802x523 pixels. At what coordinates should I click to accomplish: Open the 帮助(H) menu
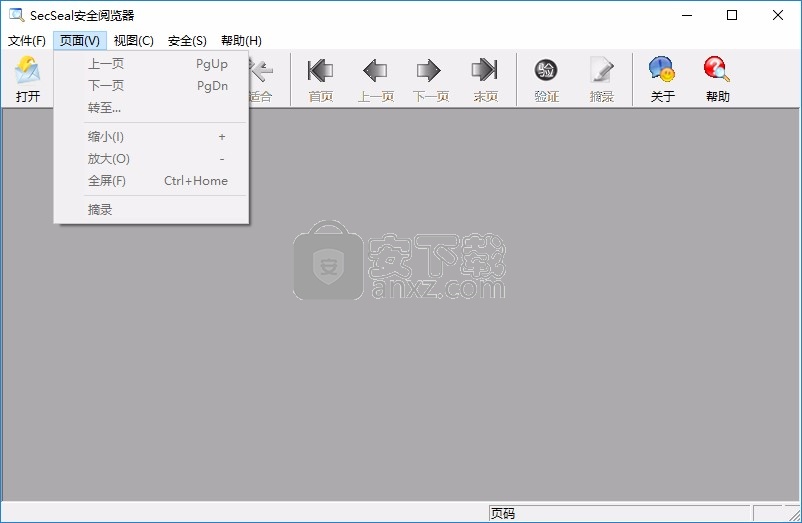[x=241, y=41]
